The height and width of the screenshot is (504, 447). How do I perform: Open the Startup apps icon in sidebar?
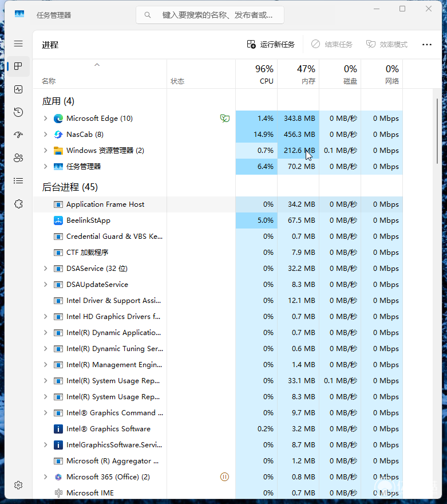pyautogui.click(x=18, y=135)
